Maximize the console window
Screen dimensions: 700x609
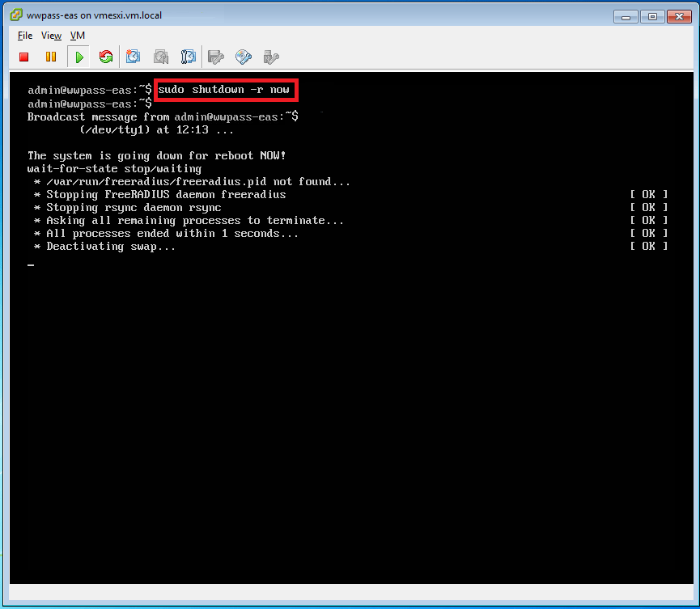(x=652, y=15)
